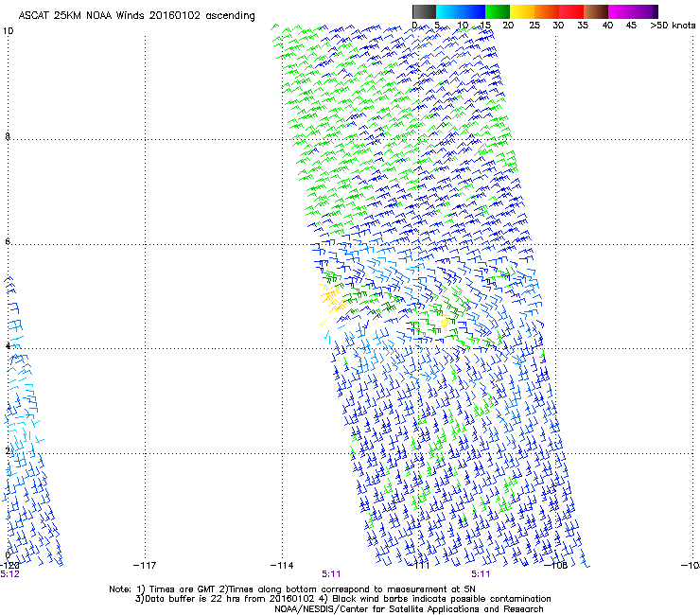This screenshot has width=700, height=615.
Task: Click the red 30-35 knots legend color
Action: pos(571,11)
